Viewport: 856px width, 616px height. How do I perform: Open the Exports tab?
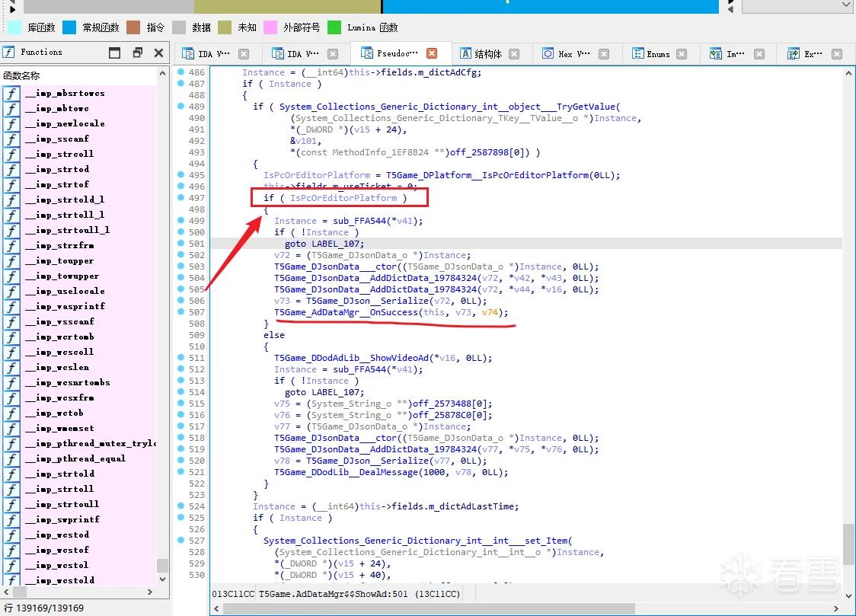point(805,53)
